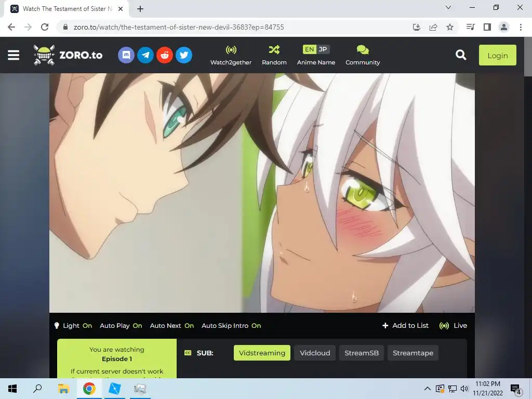Toggle Auto Play setting
The width and height of the screenshot is (532, 399).
[121, 326]
